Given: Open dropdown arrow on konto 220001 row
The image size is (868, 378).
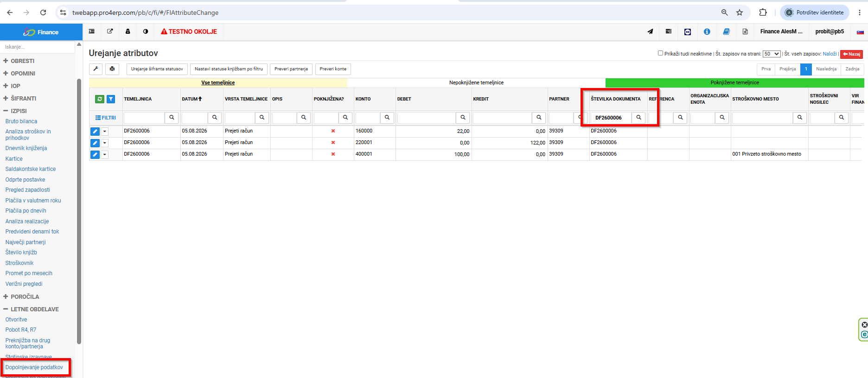Looking at the screenshot, I should 105,143.
